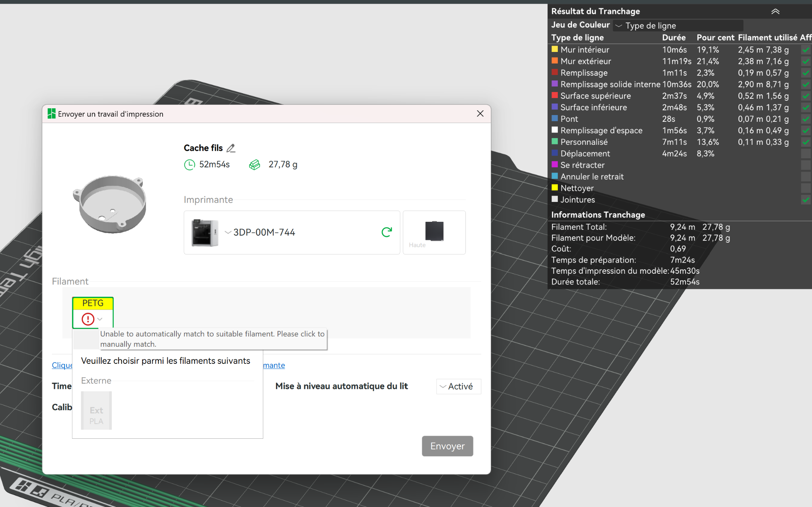Toggle Mur intérieur line visibility checkbox
Screen dimensions: 812x507
click(805, 50)
